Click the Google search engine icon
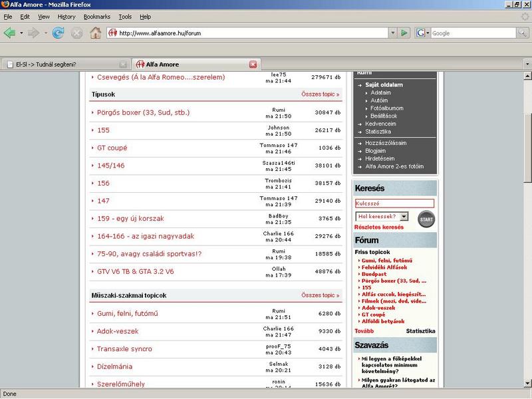Screen dimensions: 532x399 click(420, 33)
